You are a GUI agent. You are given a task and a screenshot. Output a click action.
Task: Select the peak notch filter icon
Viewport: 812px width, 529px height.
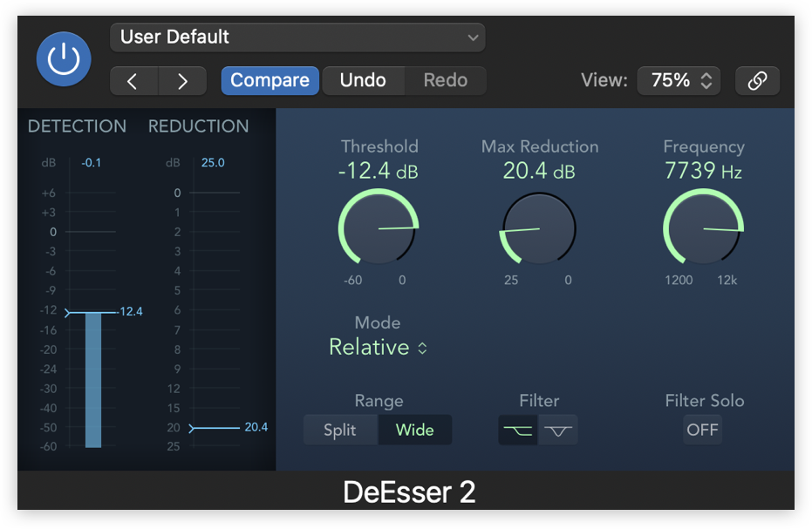[557, 431]
